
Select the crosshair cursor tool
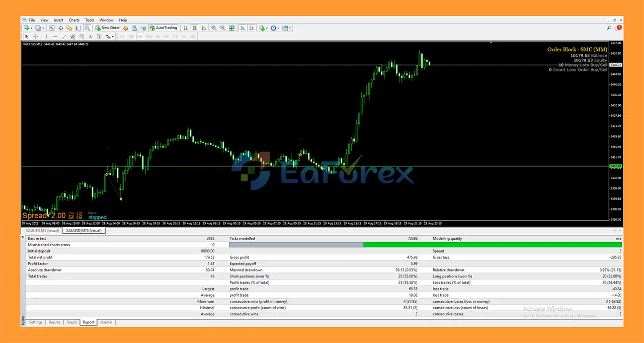pos(35,37)
